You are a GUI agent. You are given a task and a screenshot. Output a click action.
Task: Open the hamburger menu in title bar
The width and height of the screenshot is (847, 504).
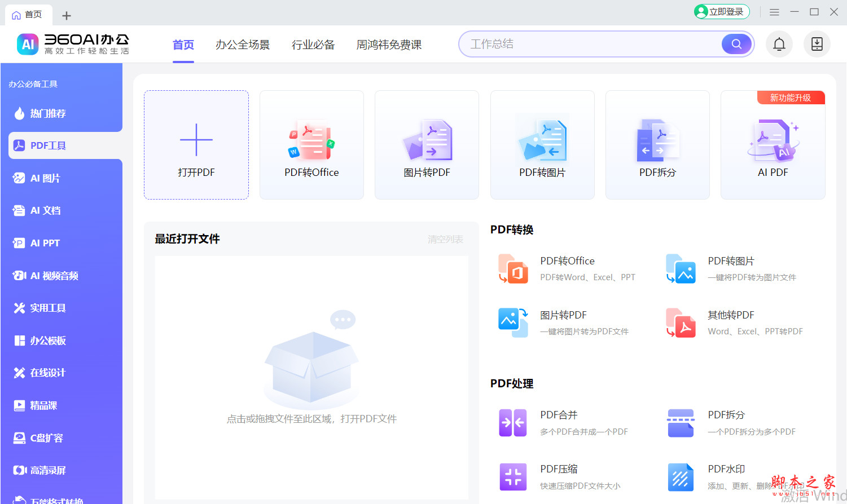[x=774, y=11]
